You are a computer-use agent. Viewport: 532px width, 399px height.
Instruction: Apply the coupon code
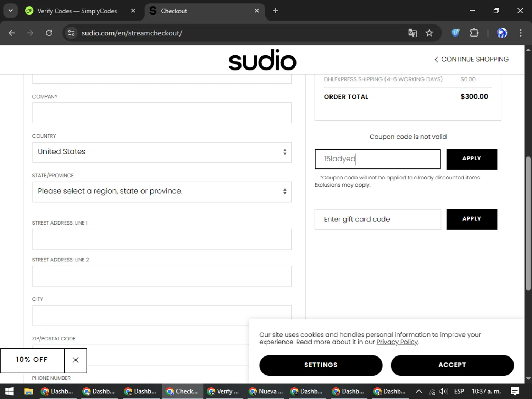tap(472, 159)
